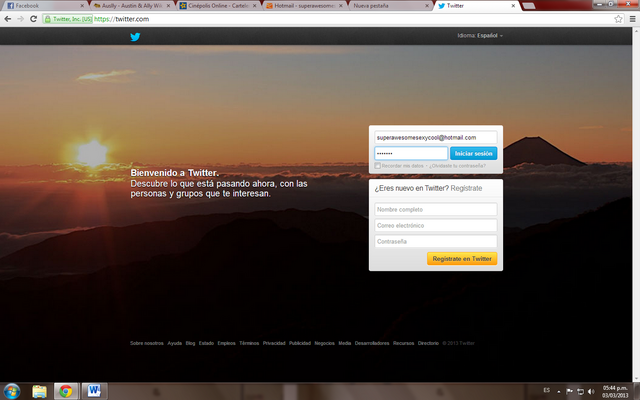Image resolution: width=640 pixels, height=400 pixels.
Task: Go back with browser back arrow
Action: [8, 19]
